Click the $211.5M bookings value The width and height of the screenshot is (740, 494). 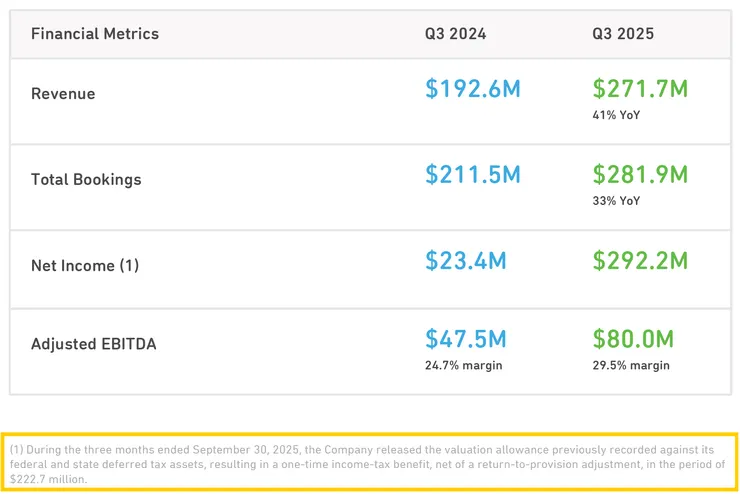pyautogui.click(x=473, y=175)
